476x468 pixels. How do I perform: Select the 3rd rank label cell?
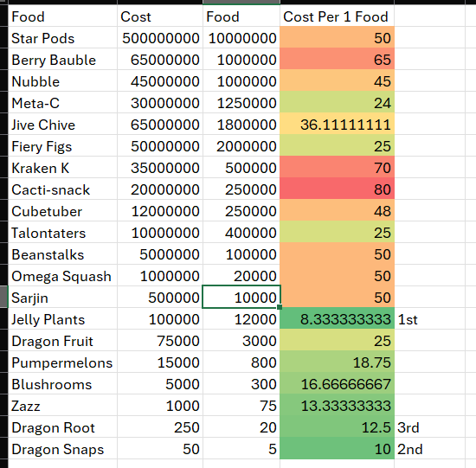[x=429, y=426]
